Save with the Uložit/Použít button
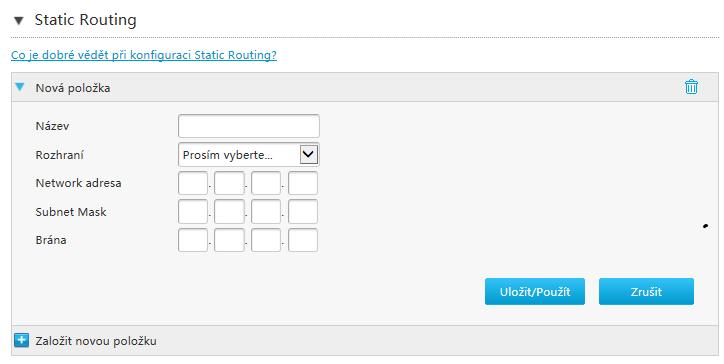The height and width of the screenshot is (364, 724). pyautogui.click(x=535, y=291)
